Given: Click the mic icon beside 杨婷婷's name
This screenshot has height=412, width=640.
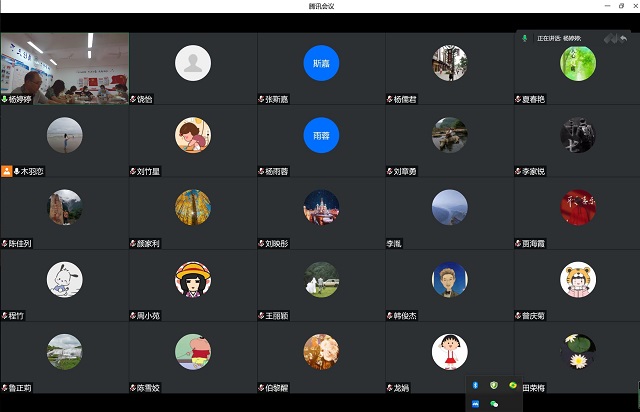Looking at the screenshot, I should pyautogui.click(x=5, y=99).
